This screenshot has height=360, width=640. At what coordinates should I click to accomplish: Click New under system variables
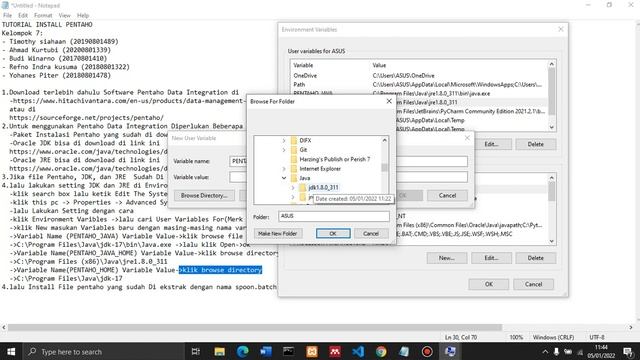[447, 258]
